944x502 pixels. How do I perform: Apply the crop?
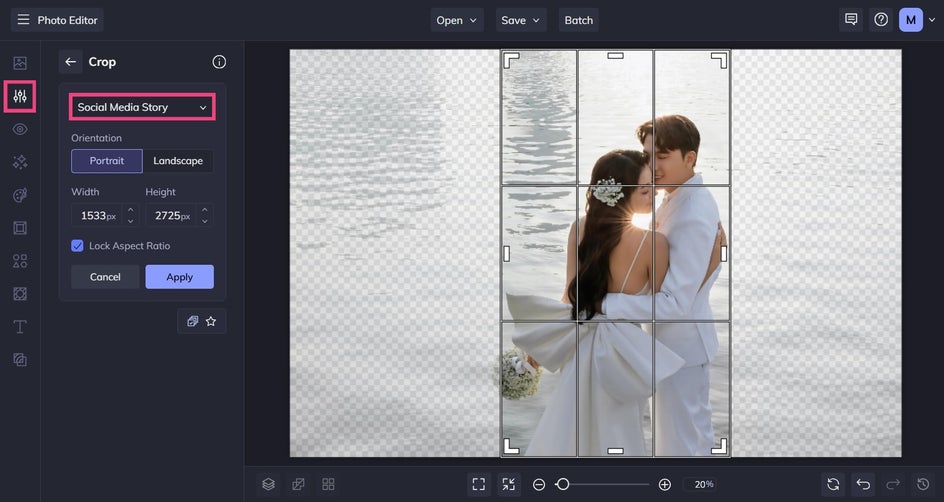(x=179, y=277)
